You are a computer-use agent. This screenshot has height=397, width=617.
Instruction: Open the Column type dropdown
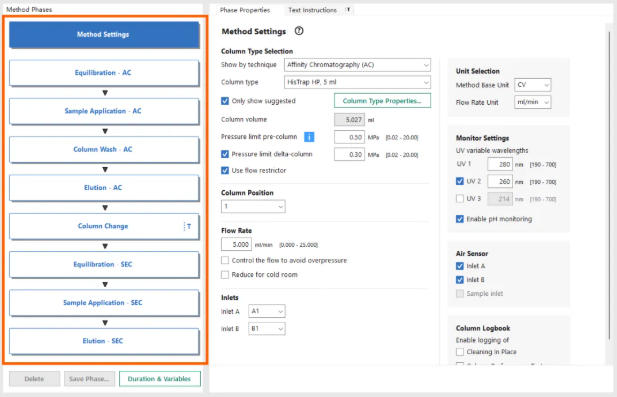point(357,82)
